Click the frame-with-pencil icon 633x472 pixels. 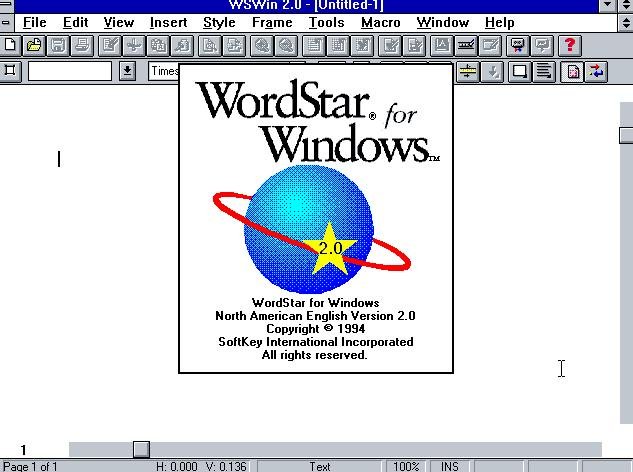[490, 45]
